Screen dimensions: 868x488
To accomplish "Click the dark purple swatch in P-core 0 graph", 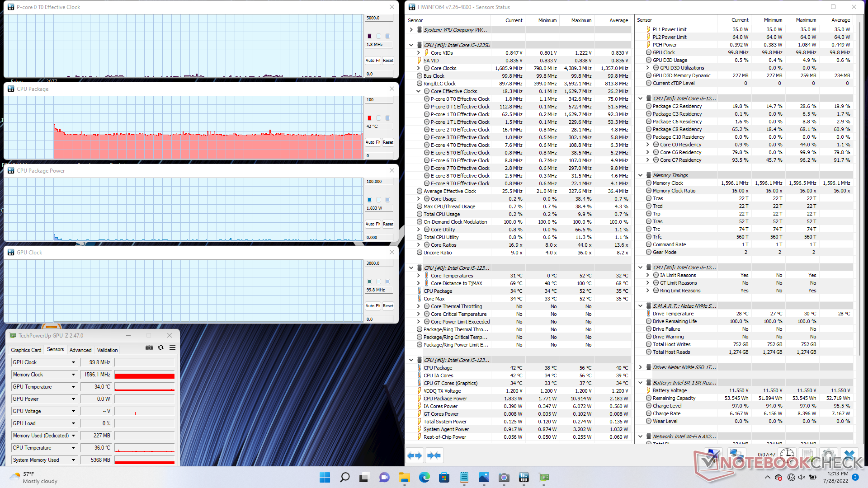I will click(369, 36).
